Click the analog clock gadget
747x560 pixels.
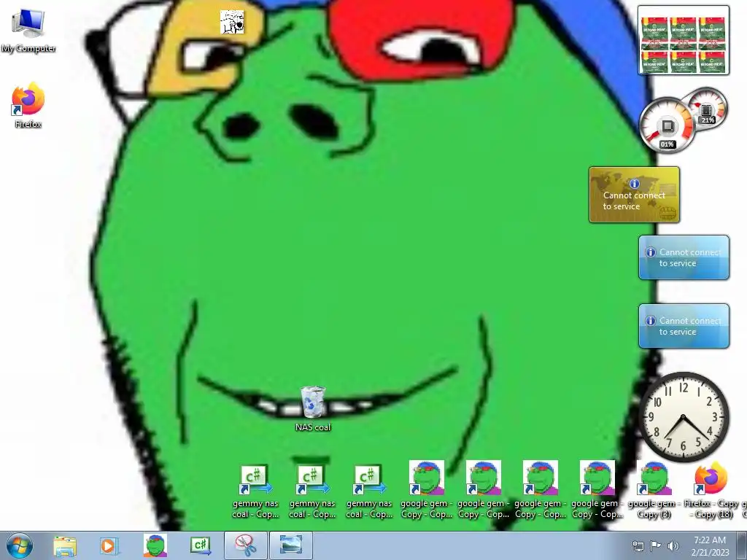[x=684, y=417]
